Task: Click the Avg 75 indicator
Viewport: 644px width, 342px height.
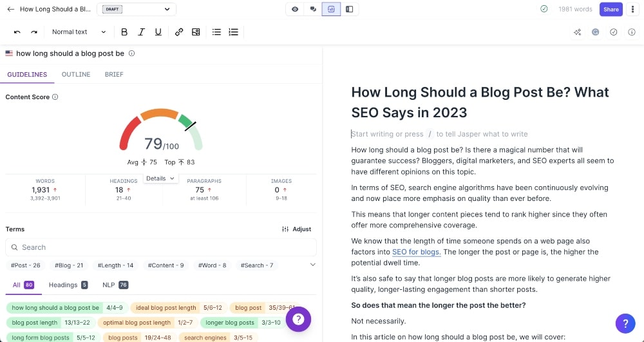Action: click(142, 162)
